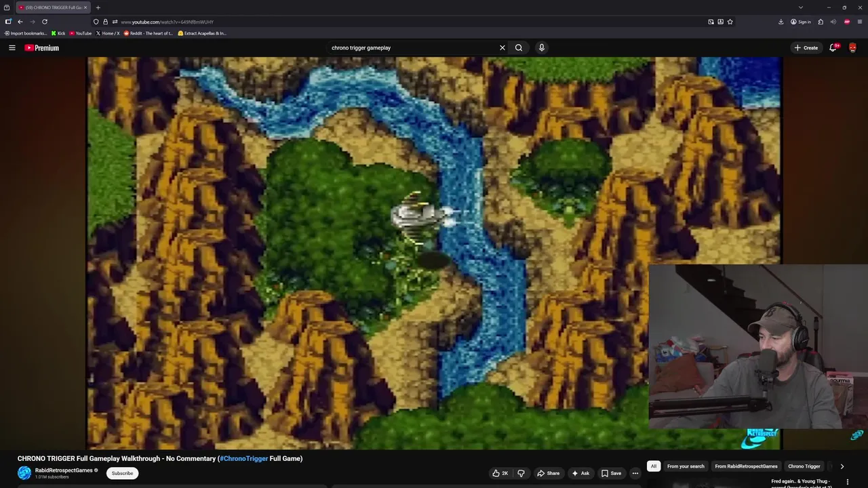This screenshot has width=868, height=488.
Task: Start voice search with the microphone
Action: pyautogui.click(x=541, y=47)
